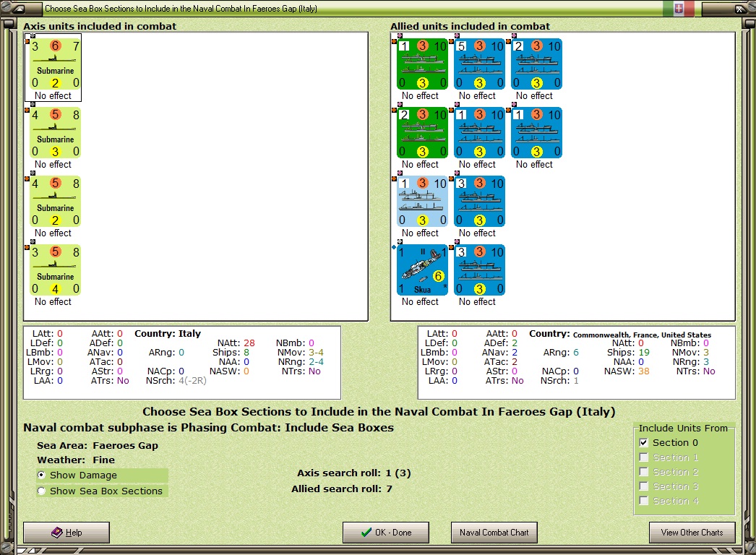
Task: Click View Other Charts button
Action: point(692,533)
